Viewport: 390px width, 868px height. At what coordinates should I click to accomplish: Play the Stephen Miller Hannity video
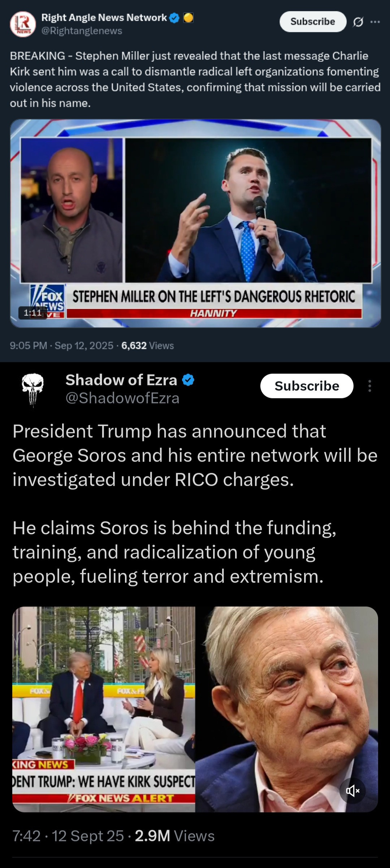coord(195,223)
